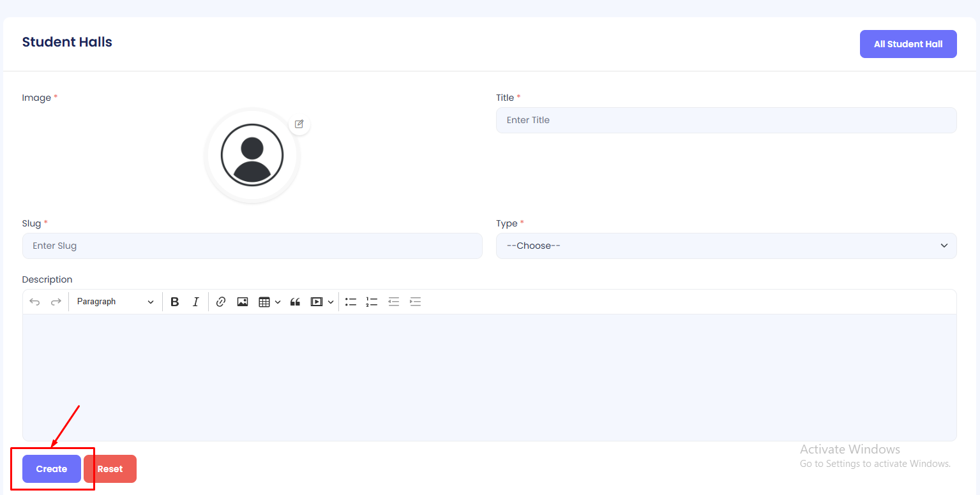
Task: Click the numbered list icon
Action: click(372, 302)
